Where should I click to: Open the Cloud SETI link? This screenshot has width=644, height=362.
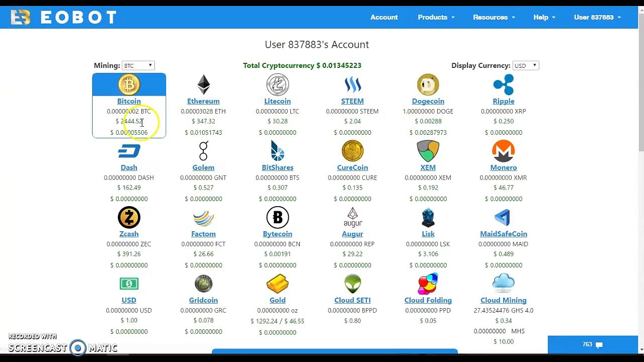click(x=352, y=300)
